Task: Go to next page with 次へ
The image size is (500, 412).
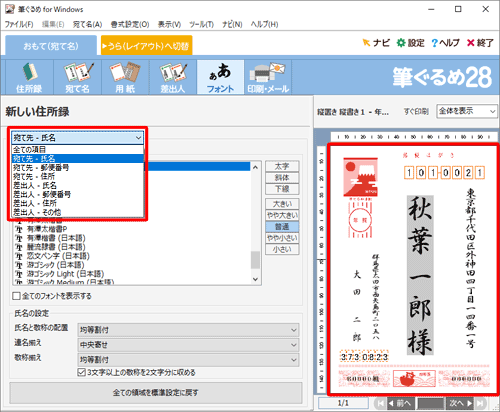Action: 460,403
